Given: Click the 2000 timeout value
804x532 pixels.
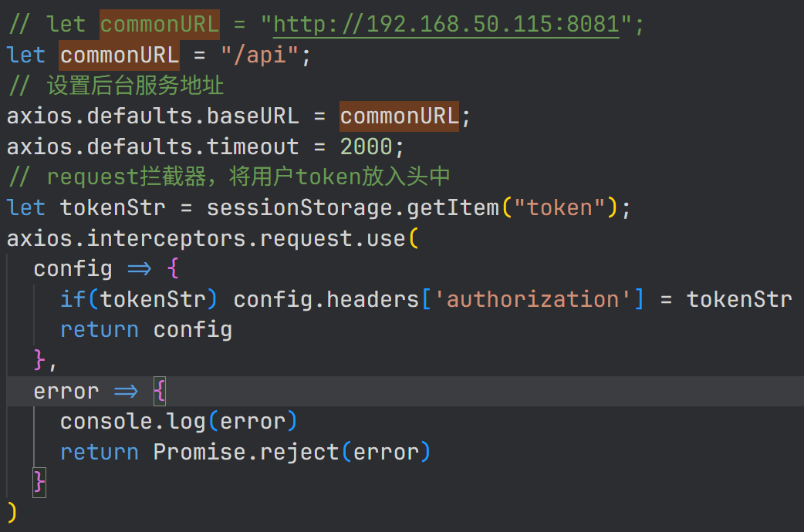Looking at the screenshot, I should pyautogui.click(x=366, y=147).
